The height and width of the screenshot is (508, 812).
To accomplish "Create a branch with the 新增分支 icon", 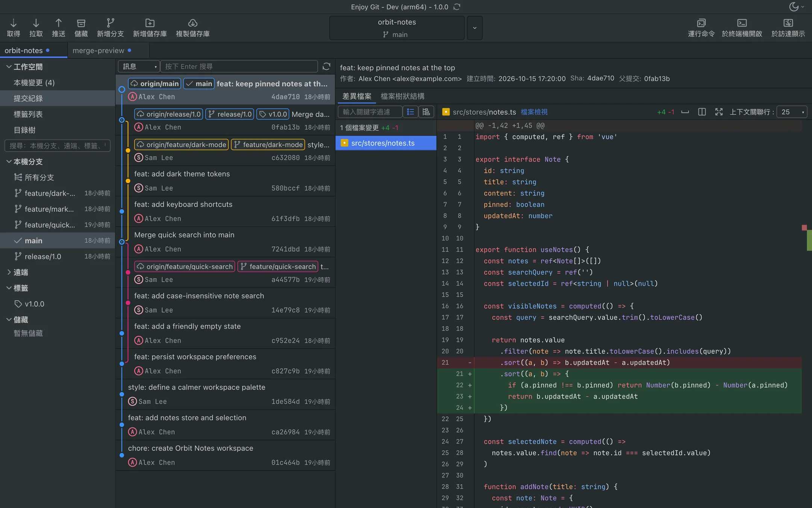I will pyautogui.click(x=110, y=23).
